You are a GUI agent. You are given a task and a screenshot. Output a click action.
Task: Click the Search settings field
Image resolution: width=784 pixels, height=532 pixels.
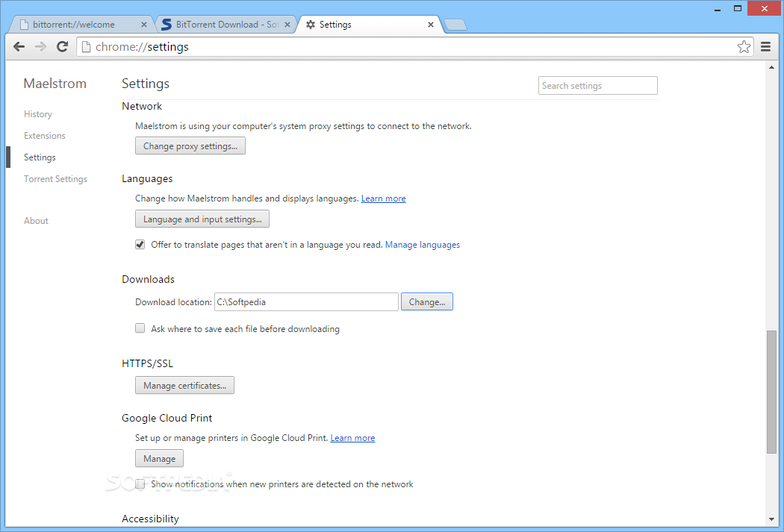coord(597,85)
